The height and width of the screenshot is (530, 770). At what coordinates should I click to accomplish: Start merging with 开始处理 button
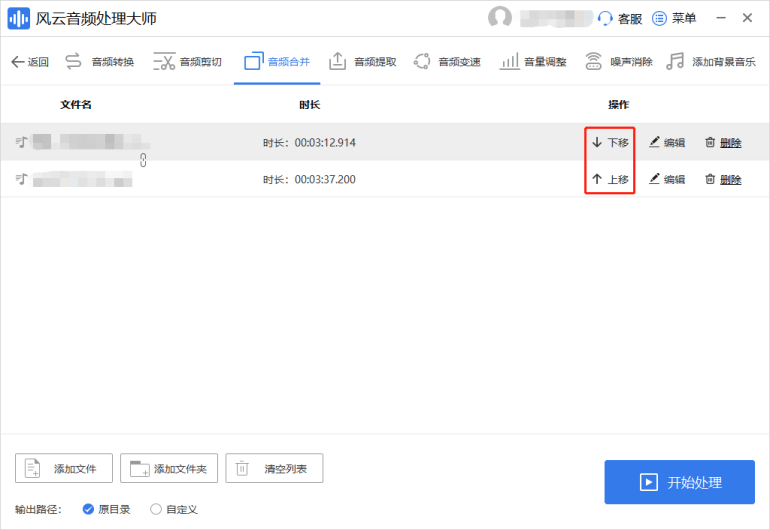click(680, 482)
